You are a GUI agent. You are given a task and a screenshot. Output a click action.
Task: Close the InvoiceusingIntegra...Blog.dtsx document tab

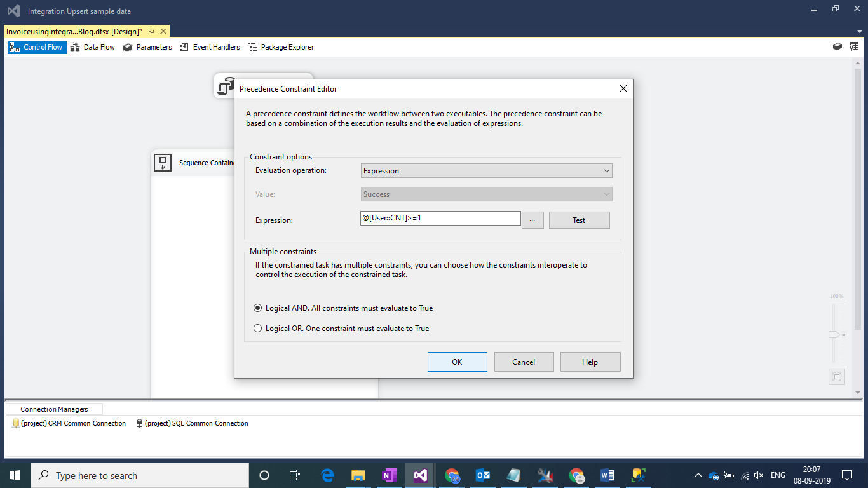click(x=163, y=31)
